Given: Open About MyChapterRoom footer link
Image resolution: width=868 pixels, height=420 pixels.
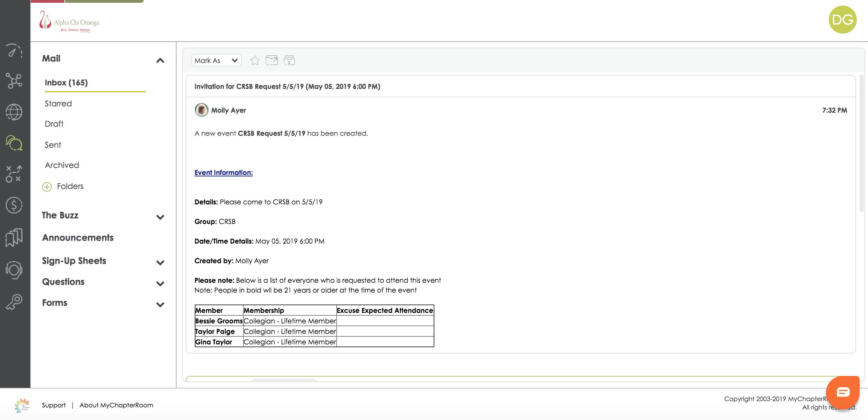Looking at the screenshot, I should pyautogui.click(x=116, y=405).
